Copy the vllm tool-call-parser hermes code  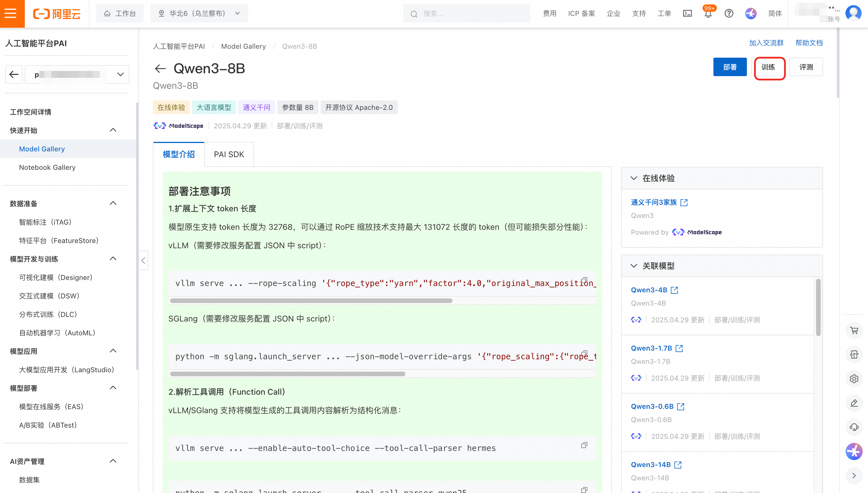(584, 445)
